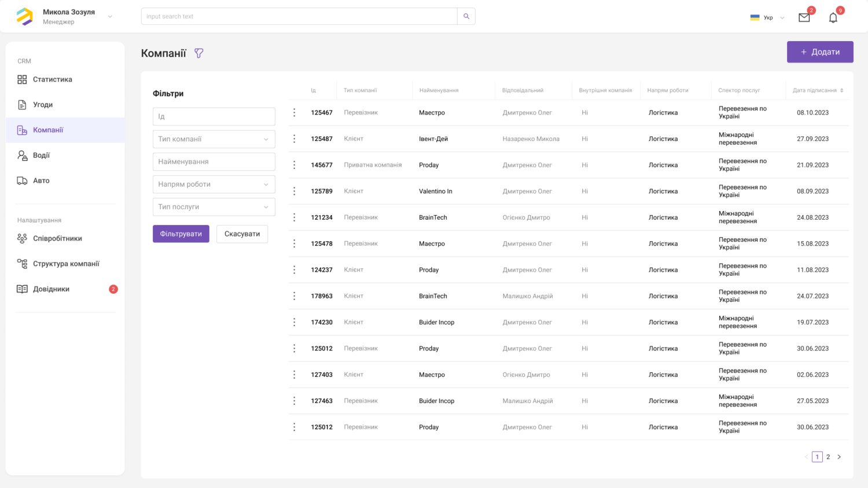Image resolution: width=868 pixels, height=488 pixels.
Task: Focus the Ід filter field
Action: [x=214, y=116]
